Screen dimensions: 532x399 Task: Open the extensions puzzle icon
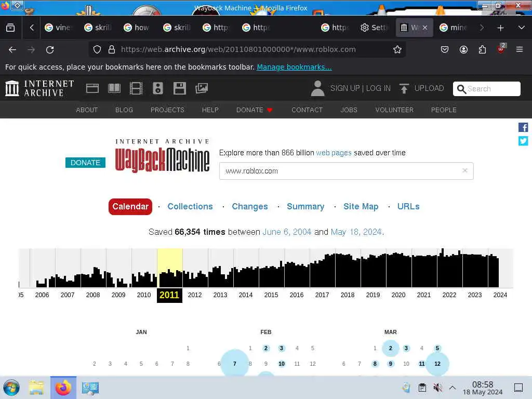pos(482,50)
